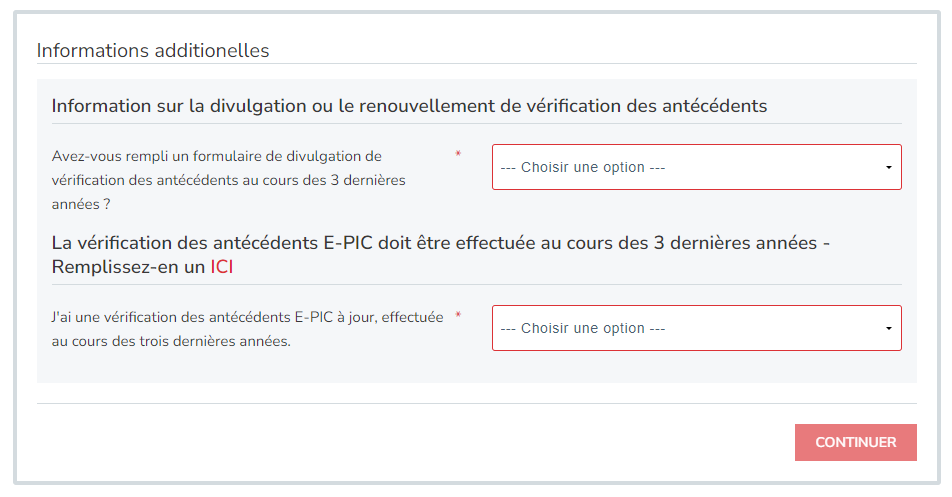The width and height of the screenshot is (952, 497).
Task: Click the divider line above CONTINUER
Action: pyautogui.click(x=477, y=404)
